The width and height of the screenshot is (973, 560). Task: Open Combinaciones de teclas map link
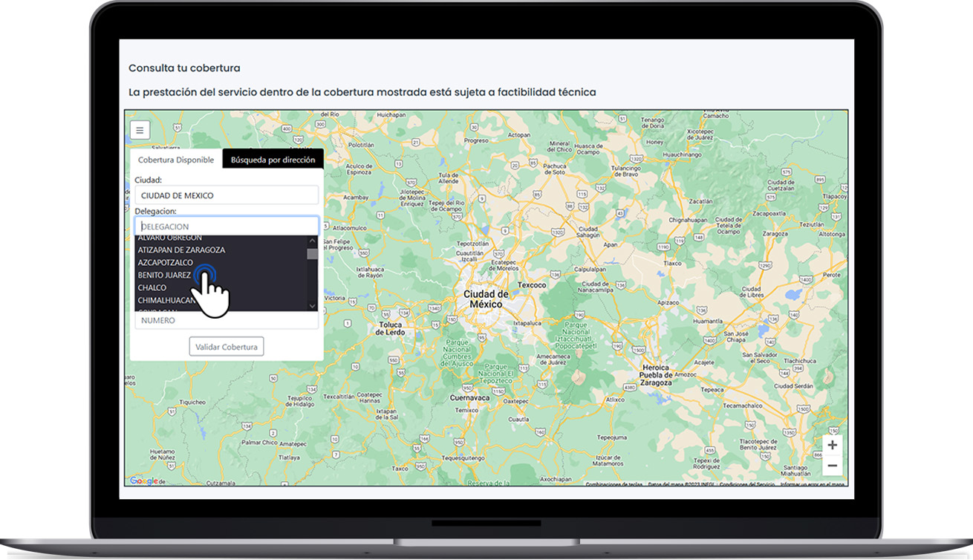tap(614, 484)
